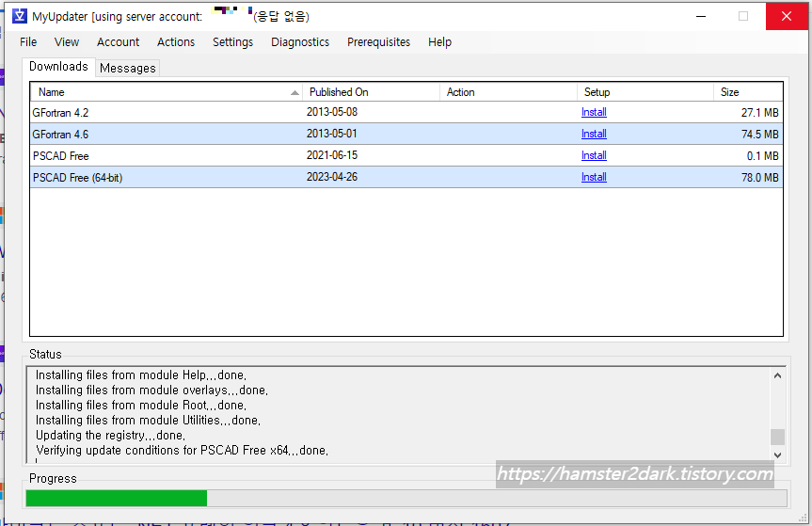This screenshot has width=812, height=526.
Task: Open the View menu
Action: (67, 42)
